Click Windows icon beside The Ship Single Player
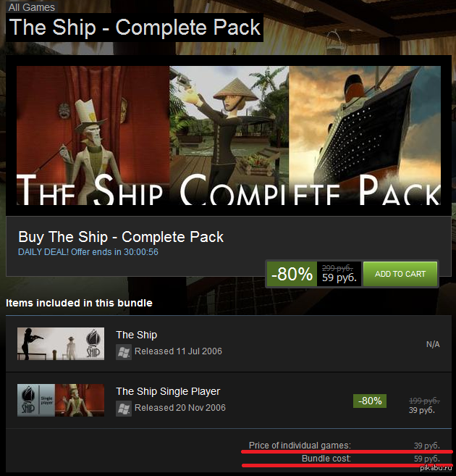The image size is (456, 476). (124, 409)
